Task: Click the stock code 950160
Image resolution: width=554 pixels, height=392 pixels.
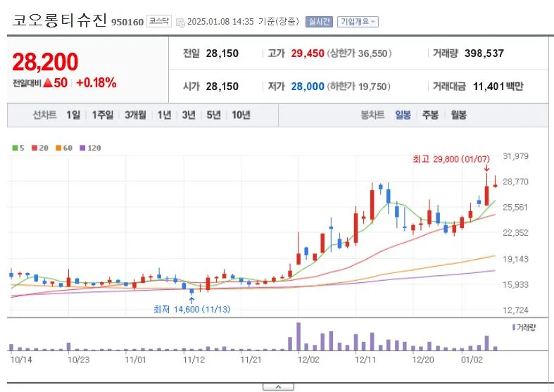Action: click(x=127, y=23)
